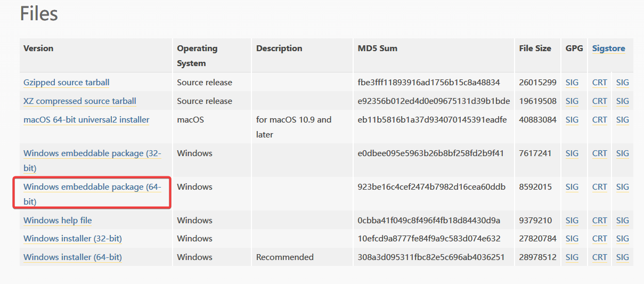Open the Sigstore column header link
Viewport: 644px width, 284px height.
[608, 48]
